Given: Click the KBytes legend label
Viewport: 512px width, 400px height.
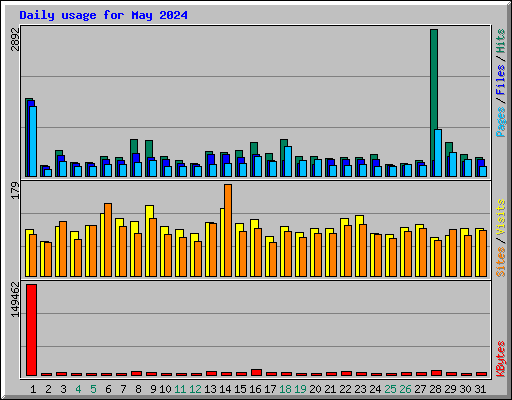Looking at the screenshot, I should click(501, 359).
